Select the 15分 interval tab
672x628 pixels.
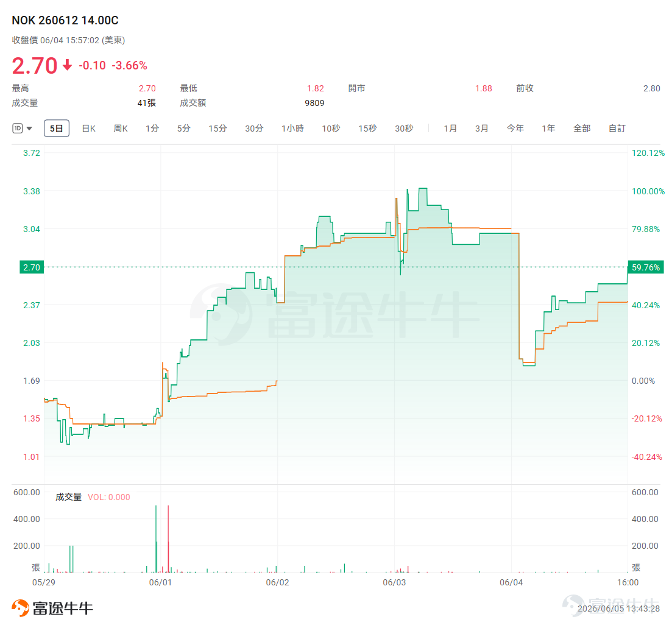(218, 129)
